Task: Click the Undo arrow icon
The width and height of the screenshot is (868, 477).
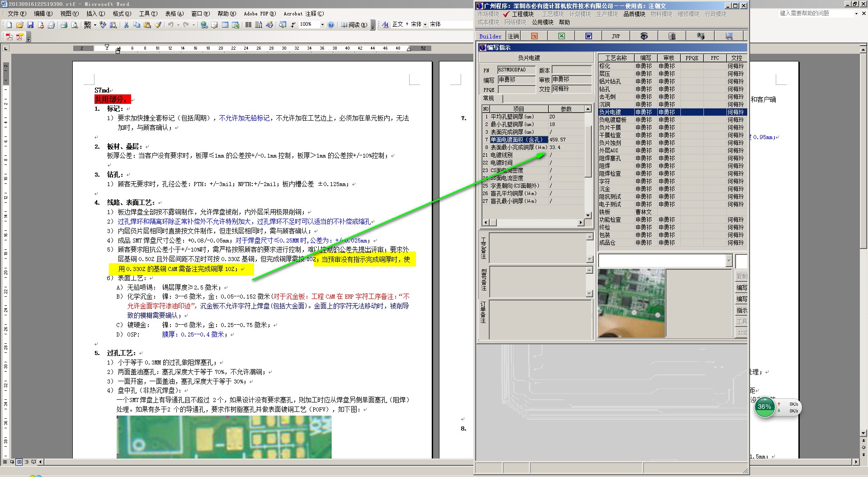Action: pyautogui.click(x=171, y=24)
